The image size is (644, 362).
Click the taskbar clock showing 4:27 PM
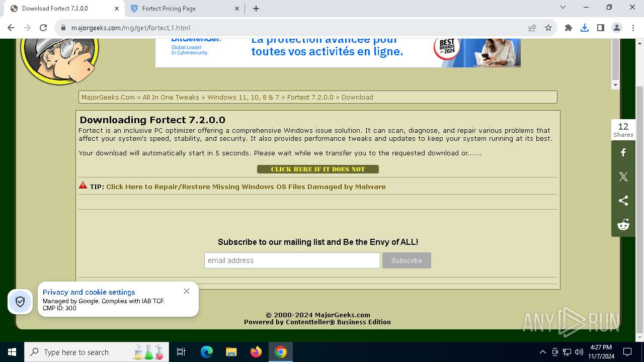601,352
